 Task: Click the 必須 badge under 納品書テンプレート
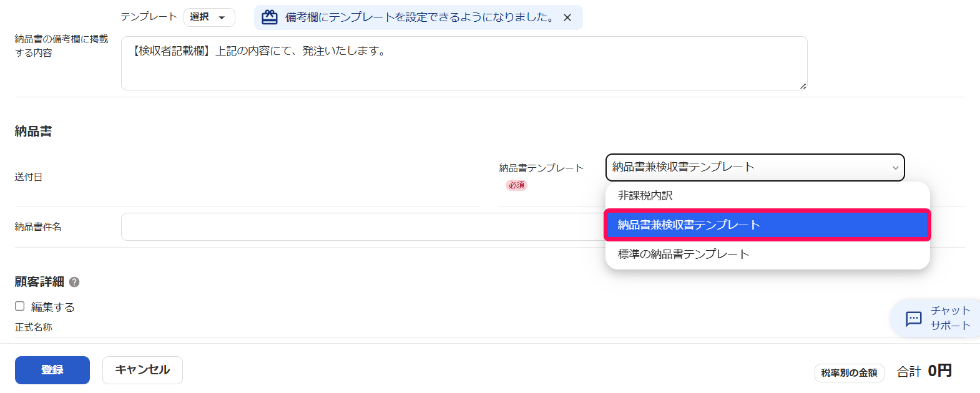pos(516,185)
